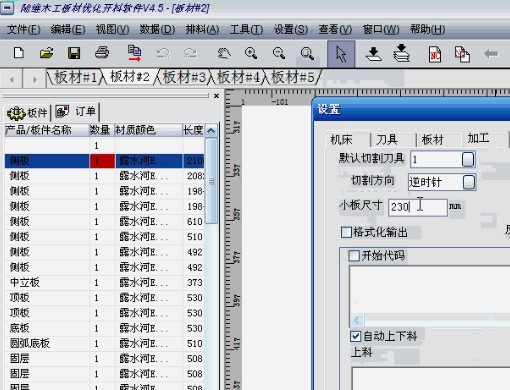Viewport: 510px width, 390px height.
Task: Switch to 板材#5 sheet tab
Action: pos(292,78)
